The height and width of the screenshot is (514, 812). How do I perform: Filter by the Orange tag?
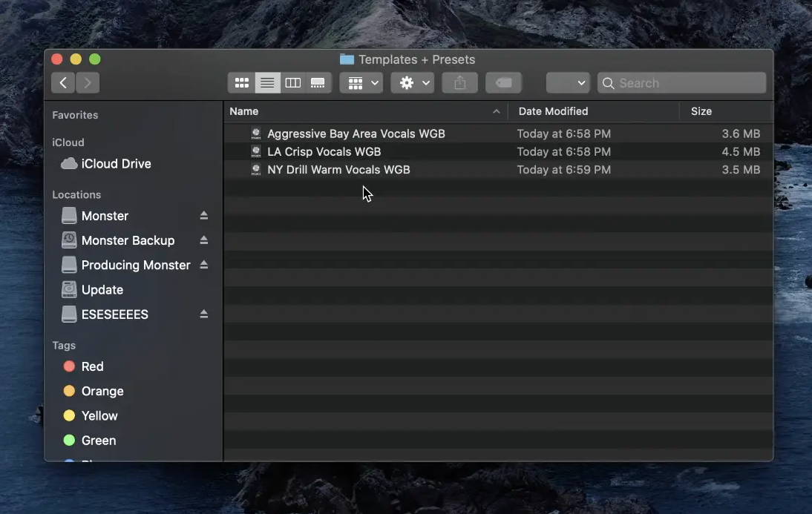click(102, 392)
